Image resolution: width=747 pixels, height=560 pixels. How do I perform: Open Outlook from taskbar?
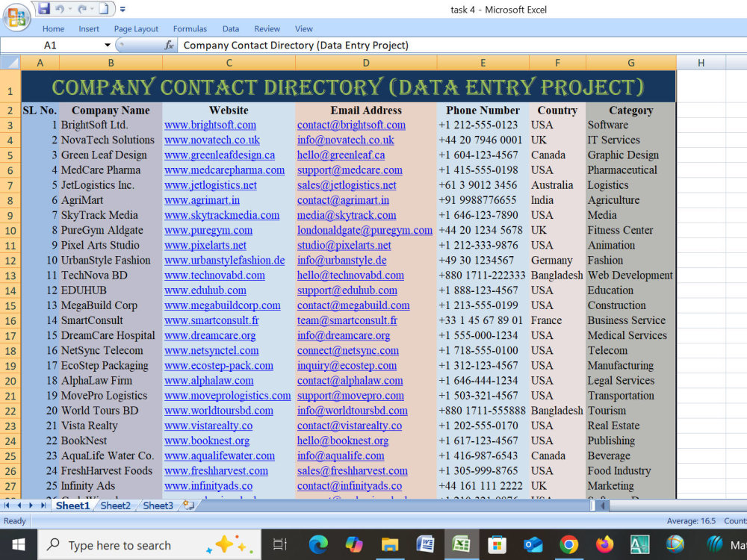tap(533, 545)
